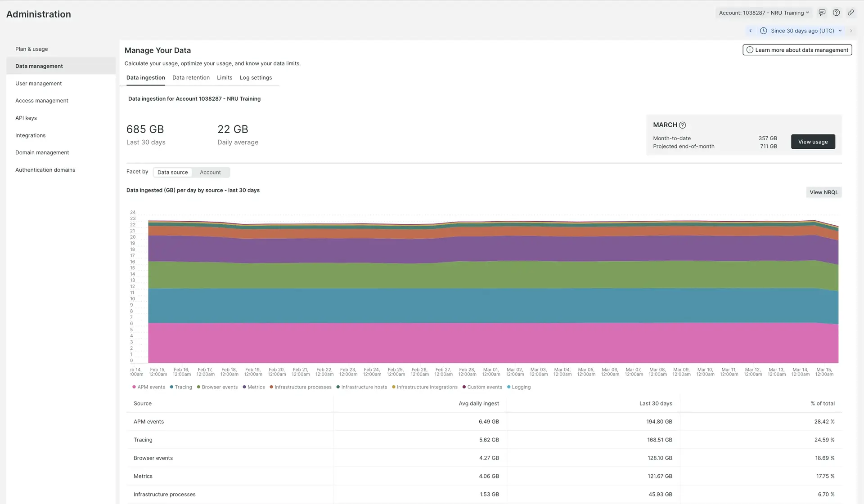The image size is (864, 504).
Task: Open the Log settings tab
Action: click(x=256, y=77)
